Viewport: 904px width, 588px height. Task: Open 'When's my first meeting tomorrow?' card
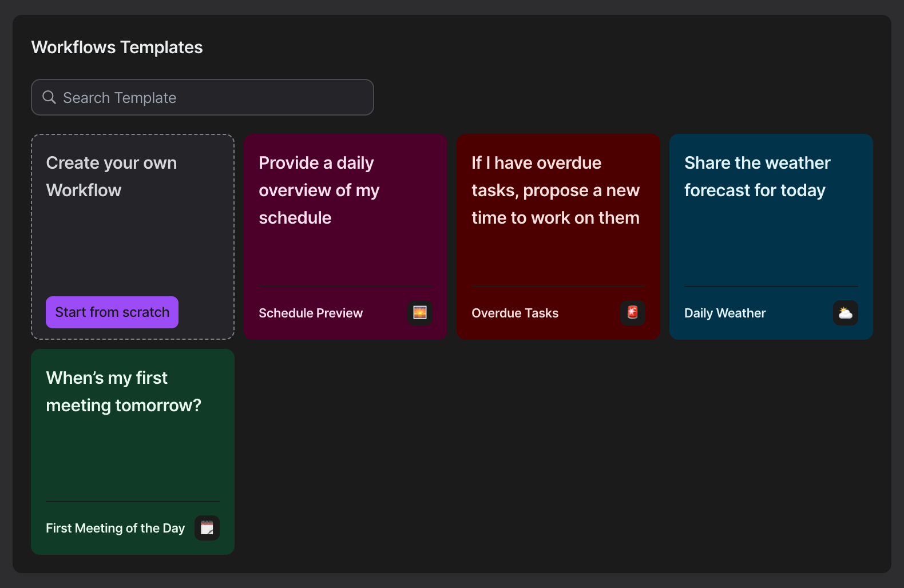[133, 452]
